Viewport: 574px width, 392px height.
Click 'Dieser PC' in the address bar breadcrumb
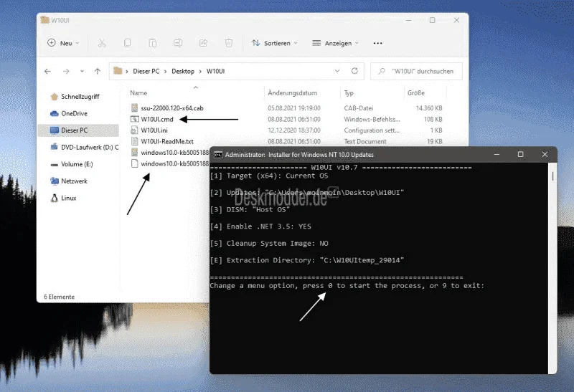pos(146,72)
